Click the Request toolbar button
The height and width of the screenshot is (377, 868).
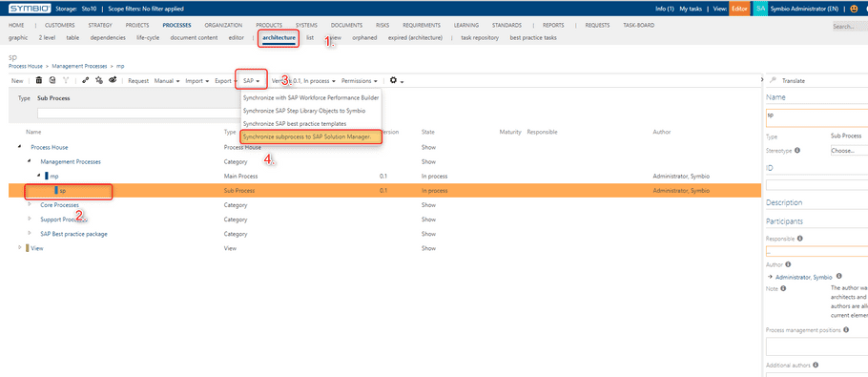(138, 81)
